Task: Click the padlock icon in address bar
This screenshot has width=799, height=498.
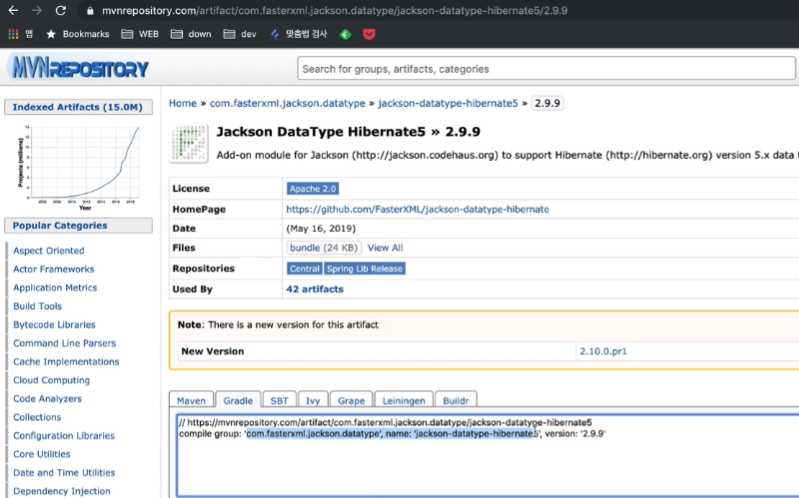Action: 90,11
